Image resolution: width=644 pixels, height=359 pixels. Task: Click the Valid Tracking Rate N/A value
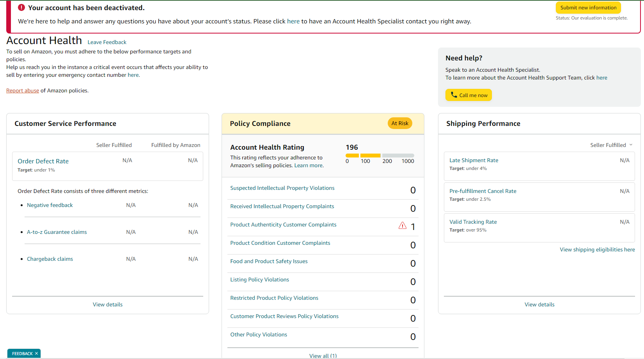[x=624, y=222]
